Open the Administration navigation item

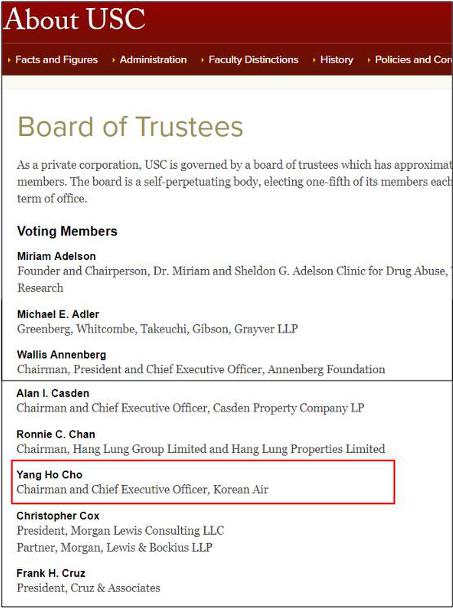click(x=153, y=60)
